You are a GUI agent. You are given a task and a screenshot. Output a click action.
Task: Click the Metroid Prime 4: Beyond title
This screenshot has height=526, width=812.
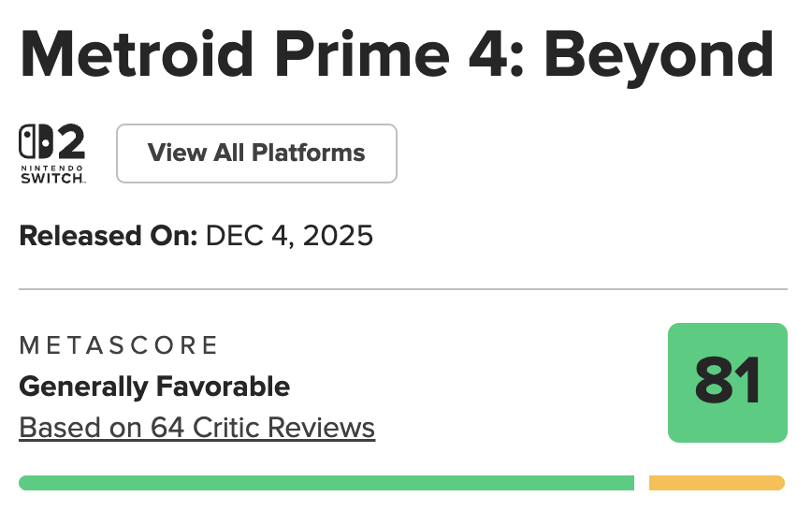[x=397, y=55]
